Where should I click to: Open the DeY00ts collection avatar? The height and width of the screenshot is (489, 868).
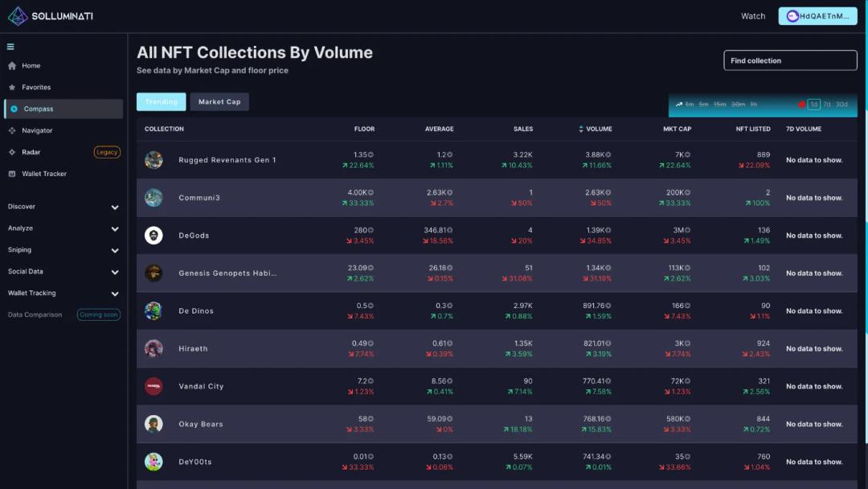(x=154, y=462)
